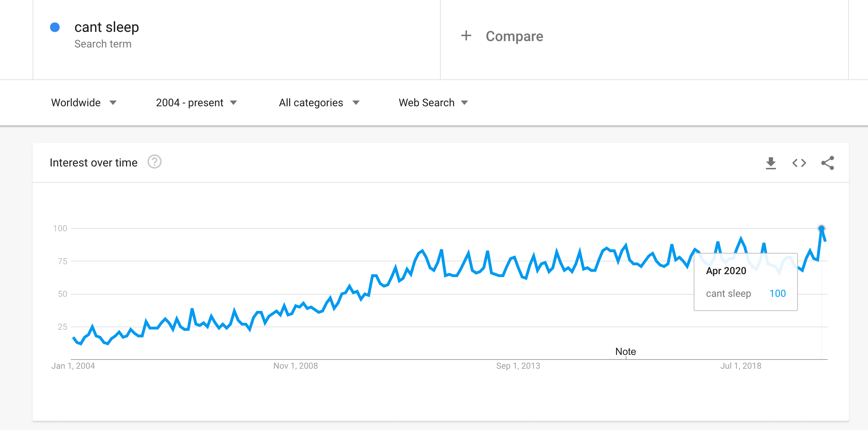Add a comparison term via Compare
This screenshot has height=430, width=868.
(514, 36)
